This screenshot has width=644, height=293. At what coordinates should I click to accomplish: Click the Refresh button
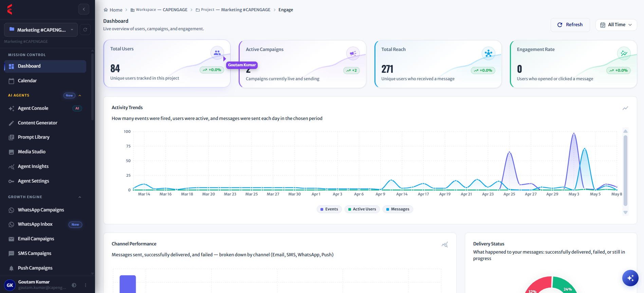click(x=570, y=25)
